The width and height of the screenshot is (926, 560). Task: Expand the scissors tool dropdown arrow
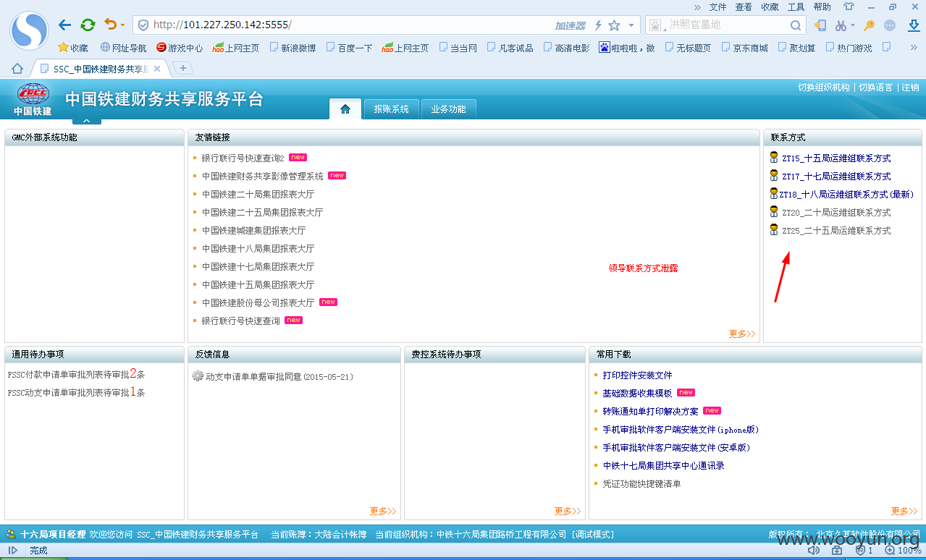pos(852,26)
